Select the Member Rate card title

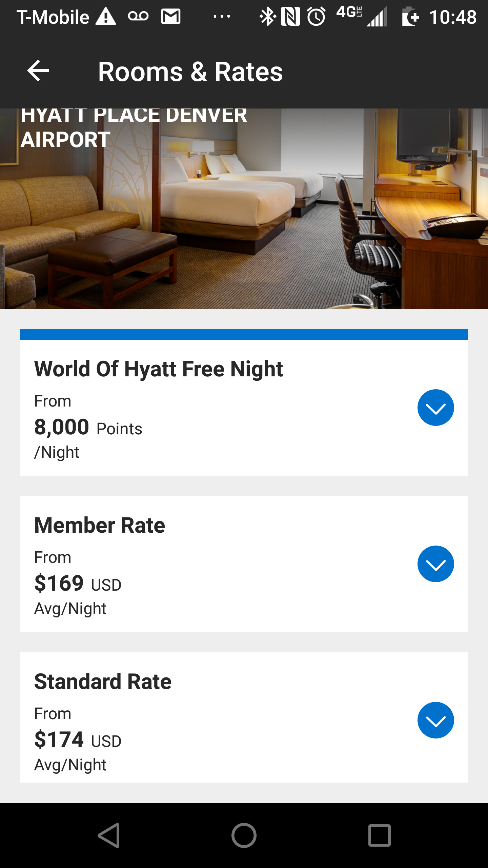[x=100, y=525]
